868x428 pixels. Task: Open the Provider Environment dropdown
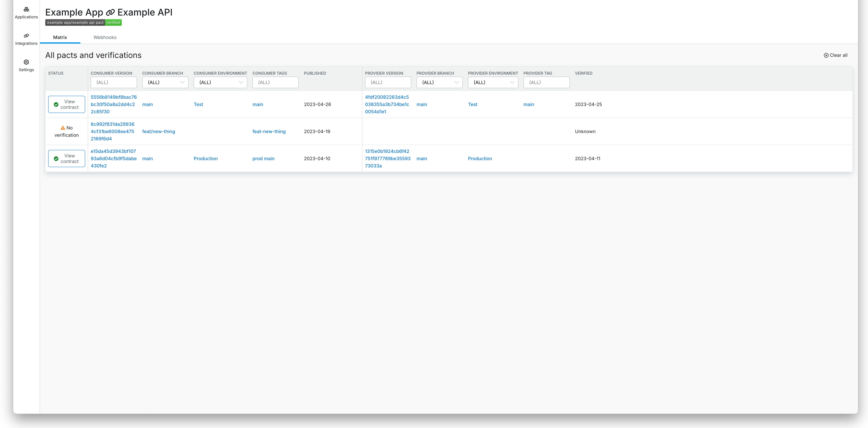click(x=493, y=82)
